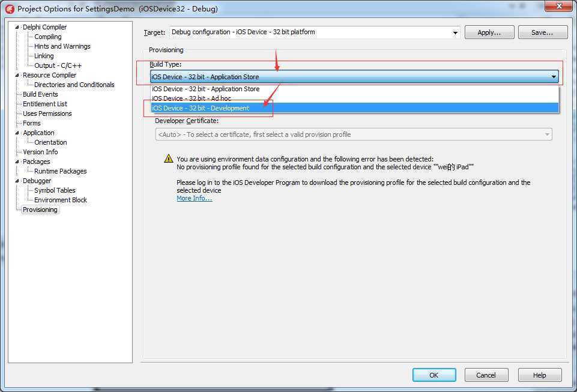Viewport: 577px width, 392px height.
Task: Select Version Info tree item
Action: pos(40,152)
